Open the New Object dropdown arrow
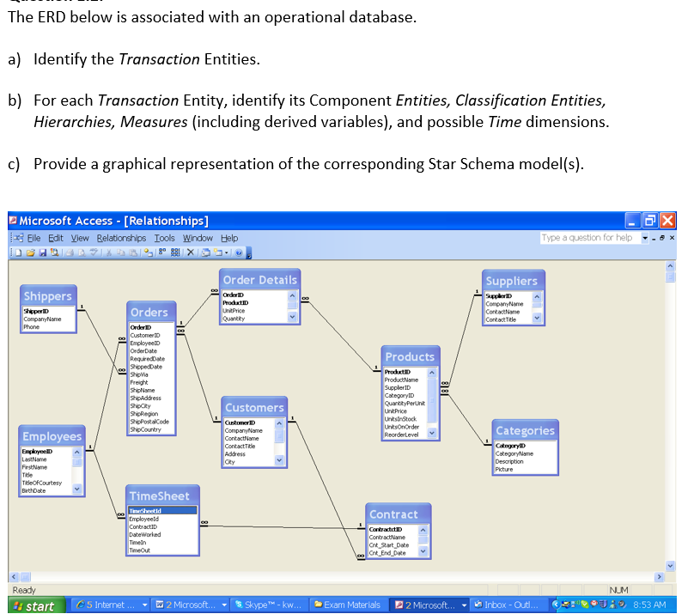The image size is (700, 614). [x=225, y=252]
